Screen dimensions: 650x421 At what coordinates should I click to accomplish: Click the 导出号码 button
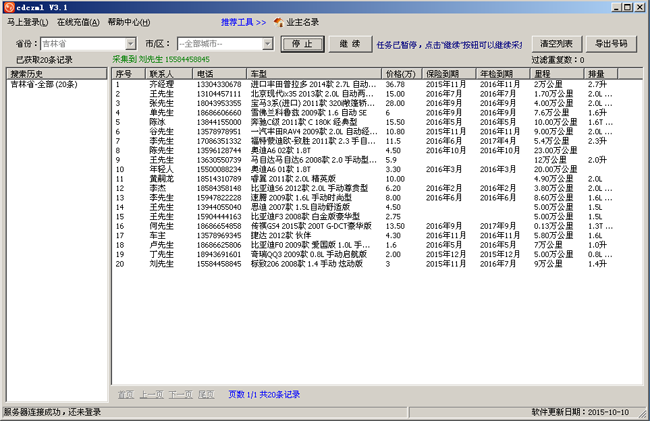pos(611,44)
